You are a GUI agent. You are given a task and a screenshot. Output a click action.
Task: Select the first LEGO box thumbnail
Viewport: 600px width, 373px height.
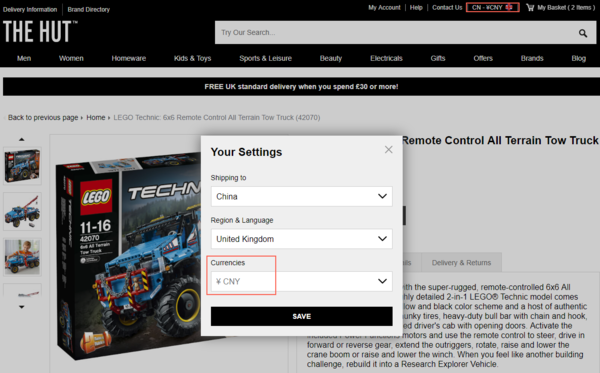click(x=22, y=166)
